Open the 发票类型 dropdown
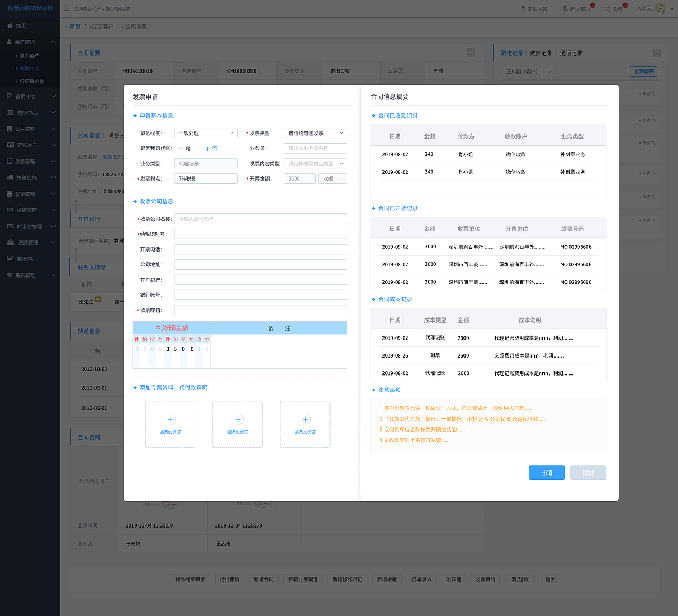This screenshot has width=678, height=616. pos(316,133)
